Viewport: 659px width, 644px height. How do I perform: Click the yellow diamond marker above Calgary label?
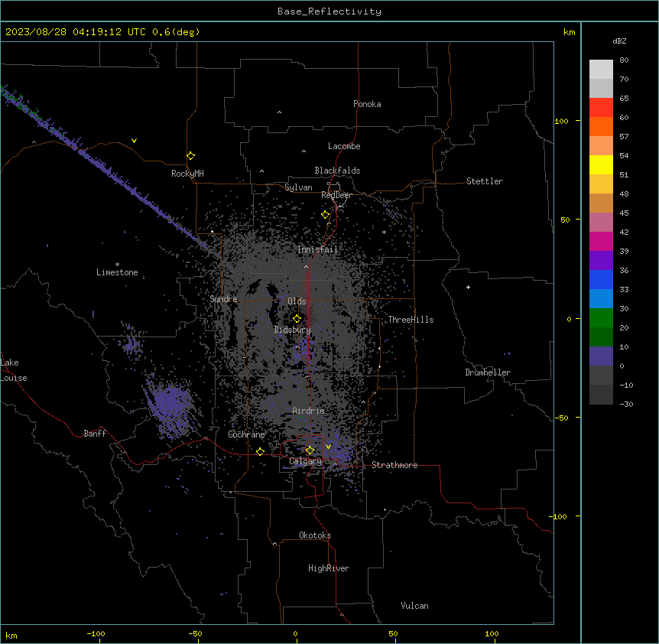click(310, 450)
